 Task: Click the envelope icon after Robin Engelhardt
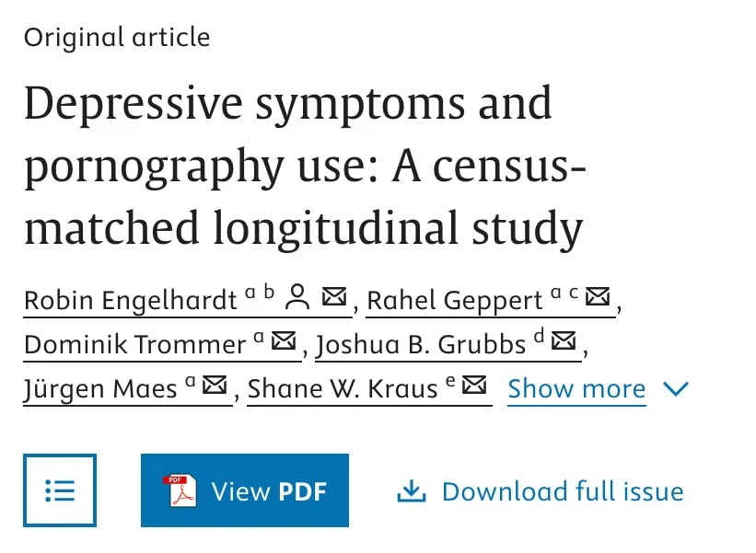click(x=334, y=296)
